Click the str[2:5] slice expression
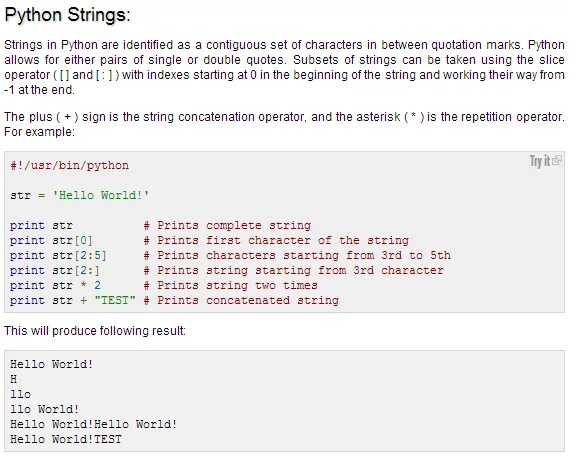 pos(79,256)
